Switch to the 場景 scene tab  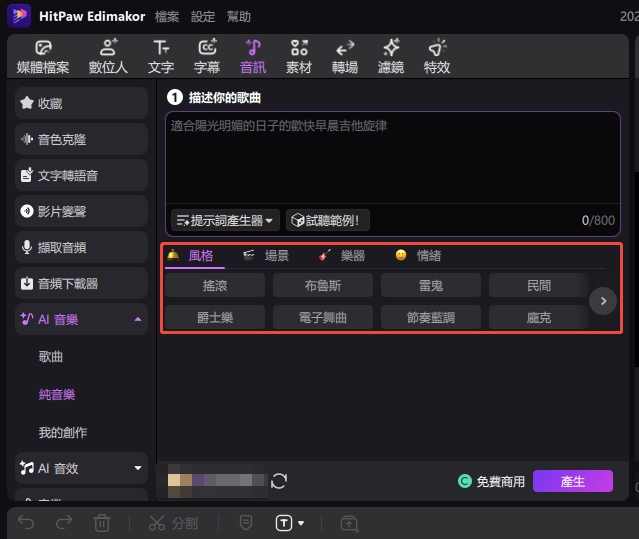click(x=266, y=256)
